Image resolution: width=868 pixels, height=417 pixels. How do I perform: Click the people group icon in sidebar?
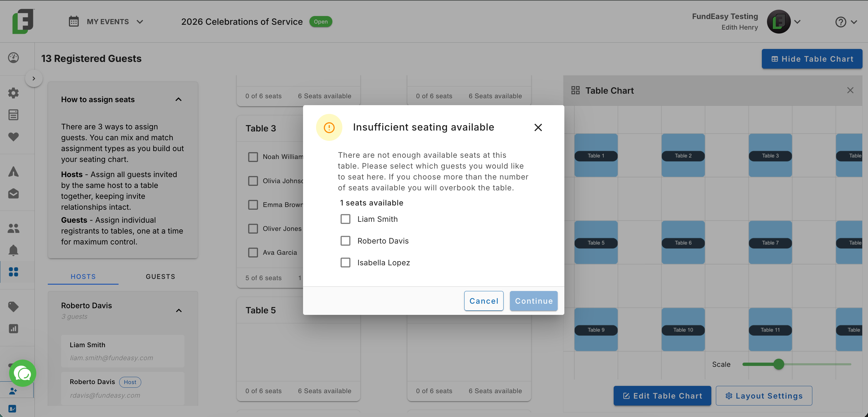[x=14, y=228]
